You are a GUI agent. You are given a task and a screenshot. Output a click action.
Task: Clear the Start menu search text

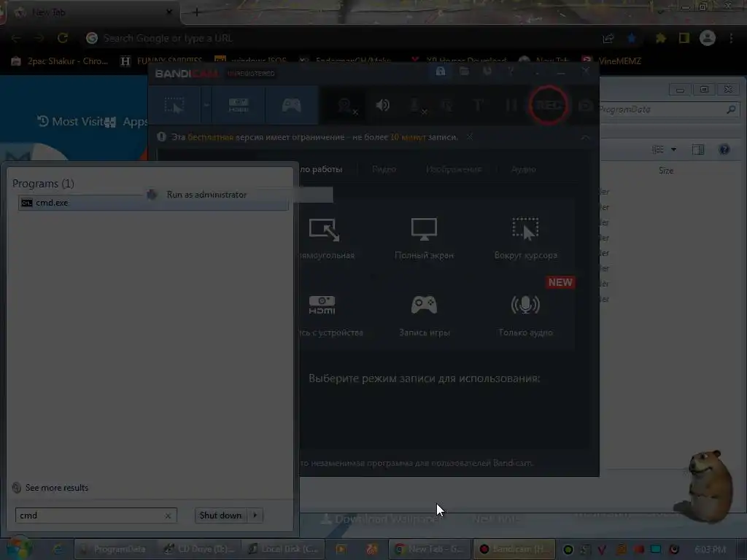point(168,516)
